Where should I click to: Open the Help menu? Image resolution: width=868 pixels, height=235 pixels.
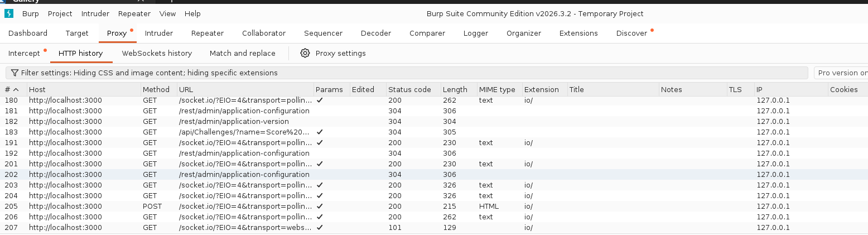point(192,13)
